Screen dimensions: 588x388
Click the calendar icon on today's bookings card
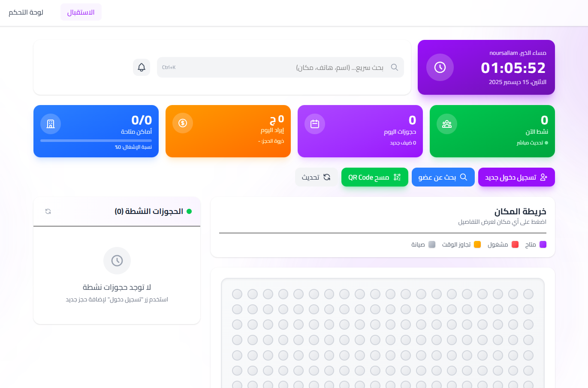pyautogui.click(x=315, y=124)
